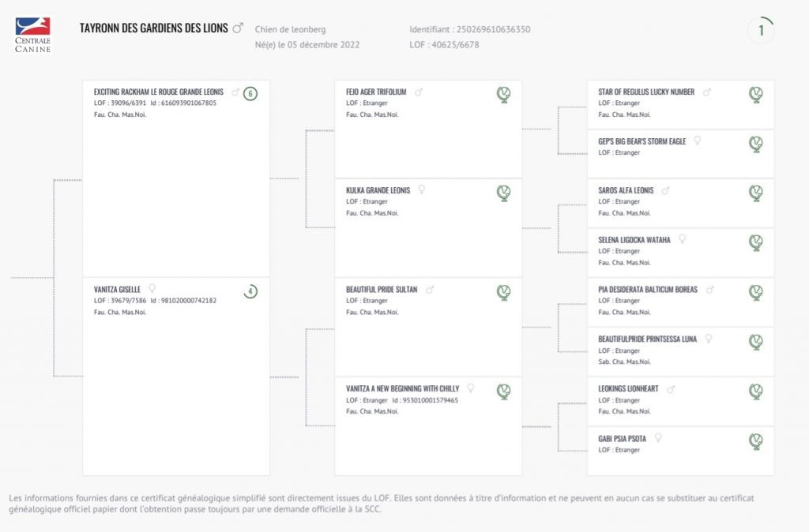
Task: Open the Vanitza Giselle dam entry
Action: tap(118, 290)
